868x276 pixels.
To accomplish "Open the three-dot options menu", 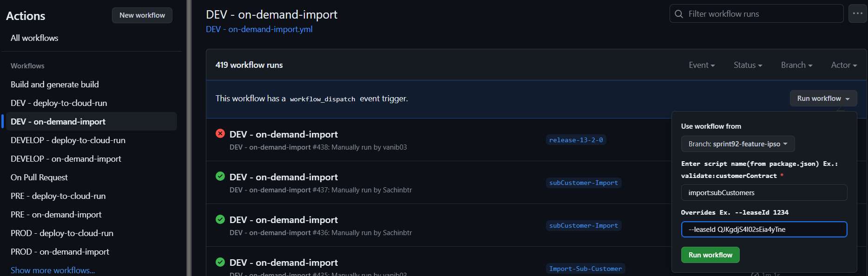I will [x=858, y=13].
